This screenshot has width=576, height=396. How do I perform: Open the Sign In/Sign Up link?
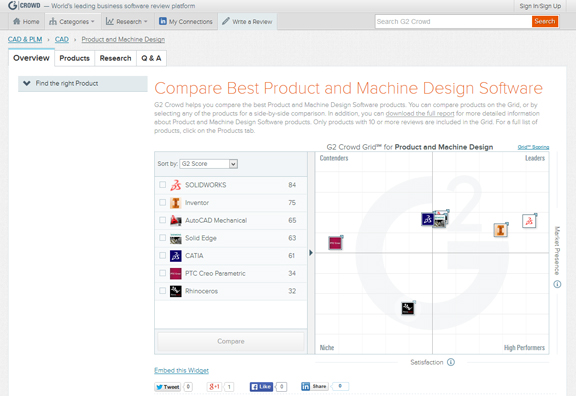540,6
